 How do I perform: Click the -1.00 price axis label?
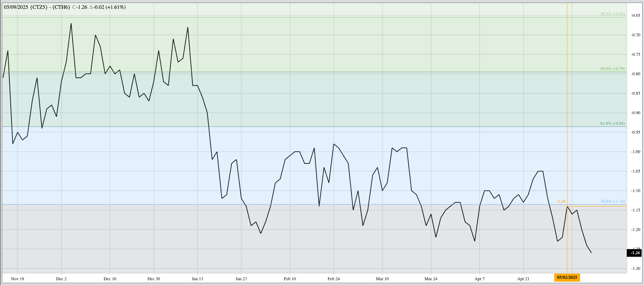(636, 152)
